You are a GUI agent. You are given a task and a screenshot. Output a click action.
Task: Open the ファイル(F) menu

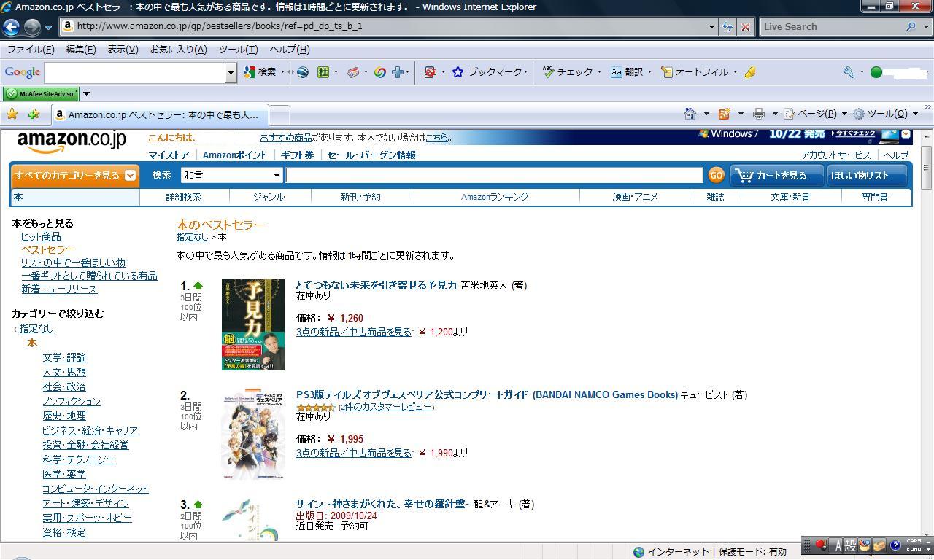[31, 50]
